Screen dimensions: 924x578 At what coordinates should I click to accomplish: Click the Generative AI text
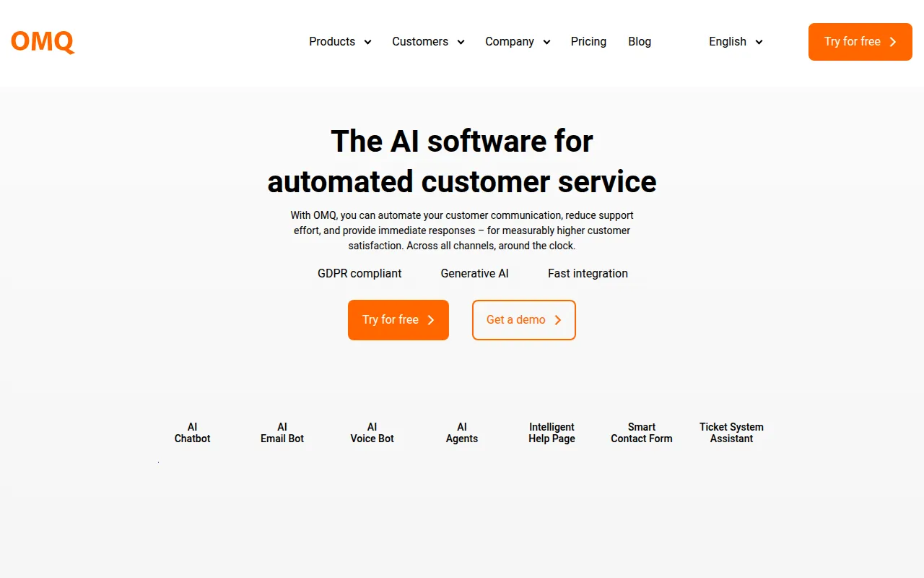coord(475,273)
